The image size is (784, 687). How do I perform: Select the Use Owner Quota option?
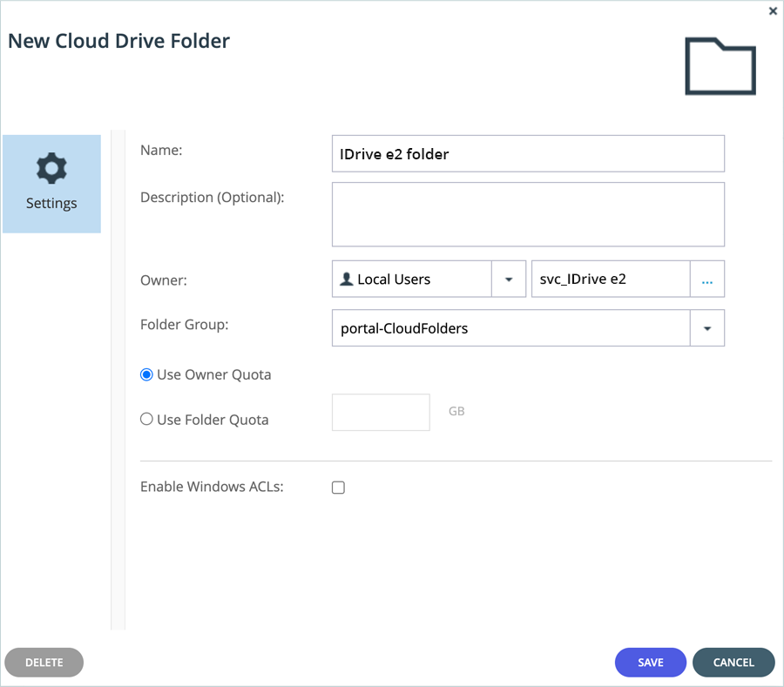(147, 374)
